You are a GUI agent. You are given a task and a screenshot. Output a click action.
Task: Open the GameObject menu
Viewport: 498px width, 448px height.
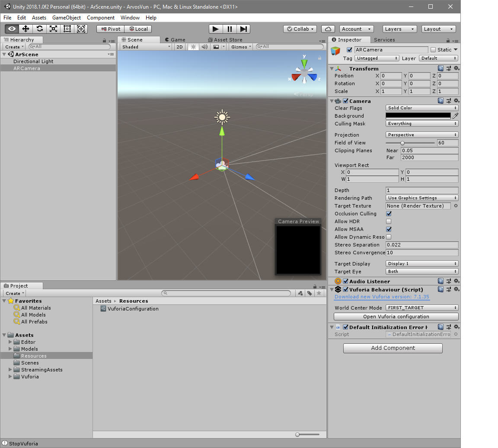[66, 18]
